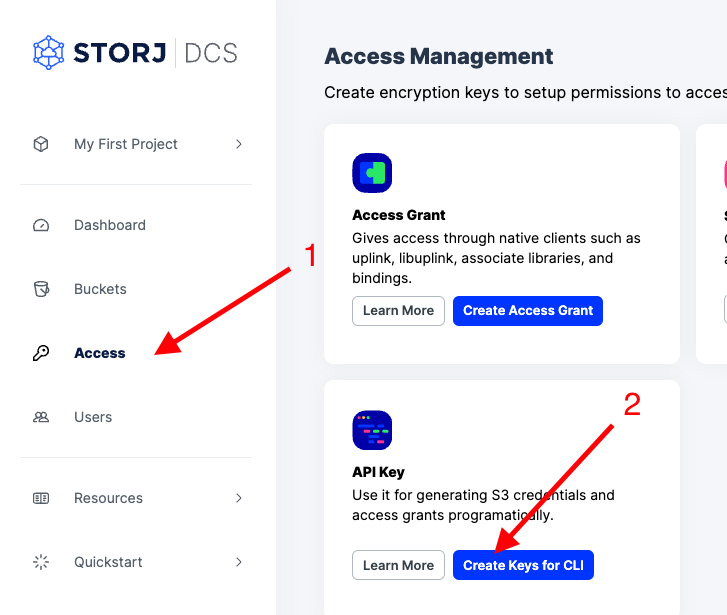Screen dimensions: 727x615
Task: Click Create Access Grant button
Action: pyautogui.click(x=528, y=311)
